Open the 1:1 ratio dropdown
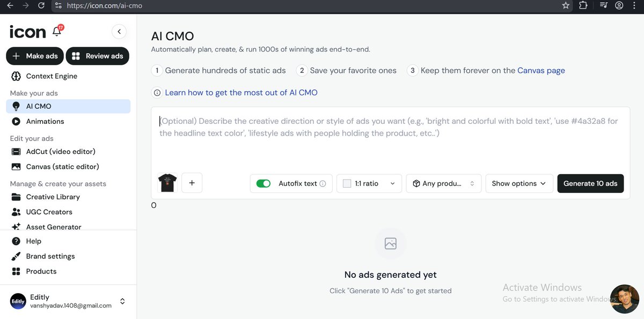This screenshot has width=644, height=319. 369,183
